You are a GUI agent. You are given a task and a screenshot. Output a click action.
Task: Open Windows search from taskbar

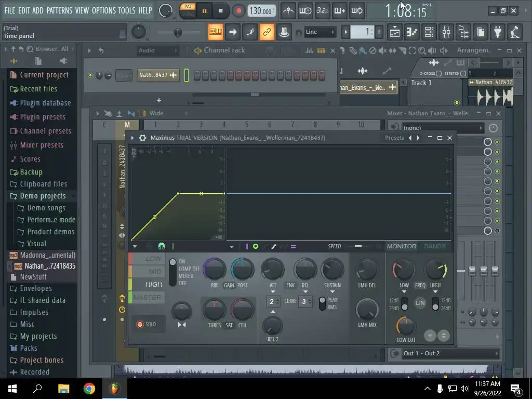pyautogui.click(x=37, y=389)
